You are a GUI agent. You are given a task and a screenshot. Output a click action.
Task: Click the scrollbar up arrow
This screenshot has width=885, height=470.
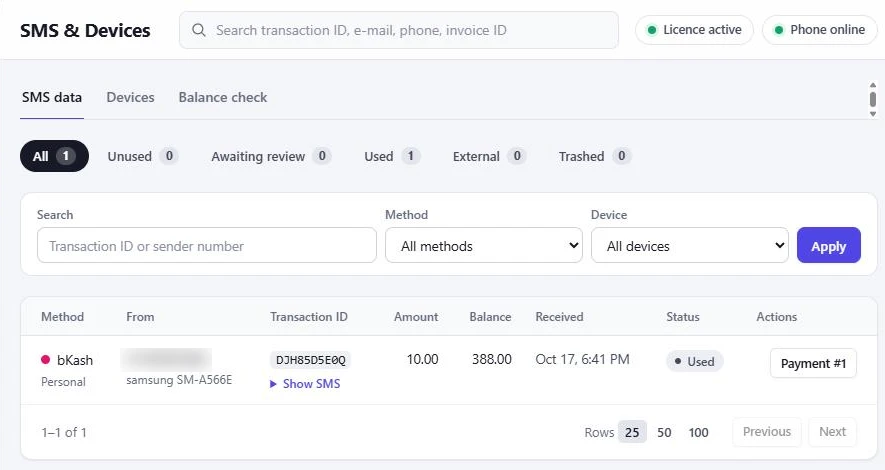point(873,85)
